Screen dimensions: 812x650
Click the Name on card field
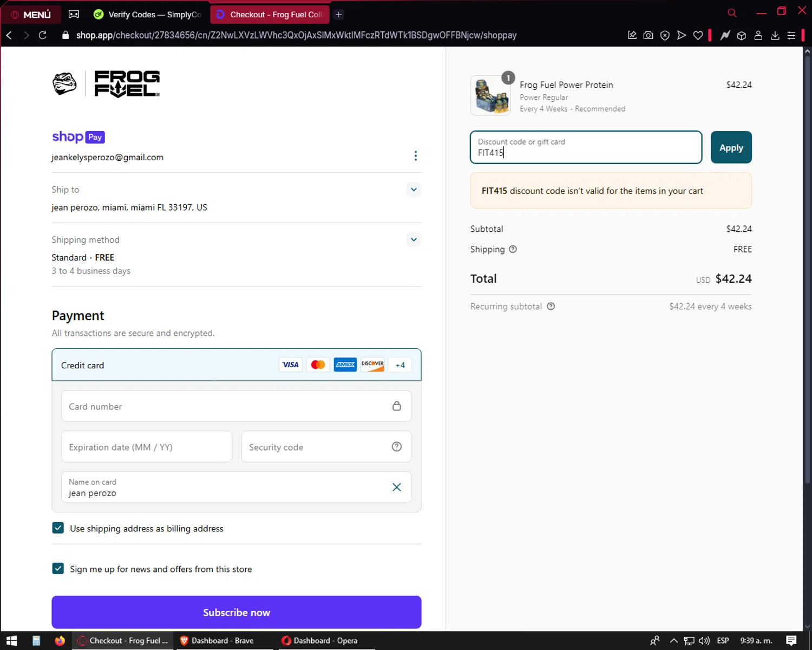[237, 487]
